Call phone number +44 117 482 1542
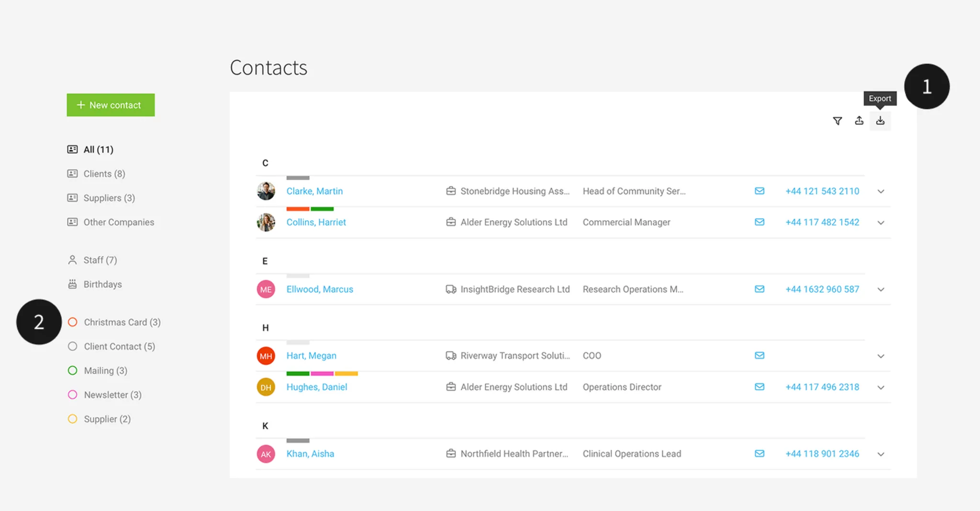The height and width of the screenshot is (511, 980). [x=822, y=222]
